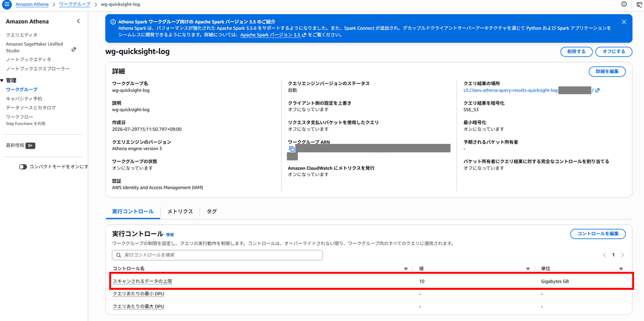Open ワークフロー in the sidebar
This screenshot has width=644, height=321.
(x=20, y=117)
